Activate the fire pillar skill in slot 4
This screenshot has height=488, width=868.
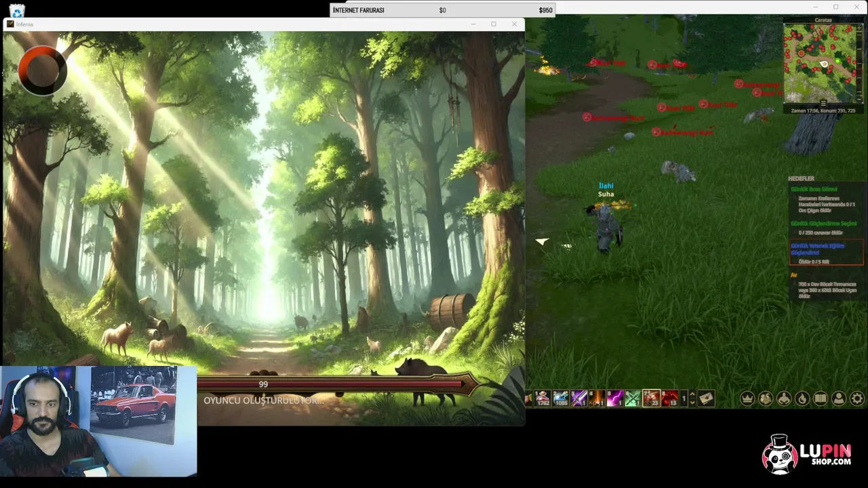(597, 399)
